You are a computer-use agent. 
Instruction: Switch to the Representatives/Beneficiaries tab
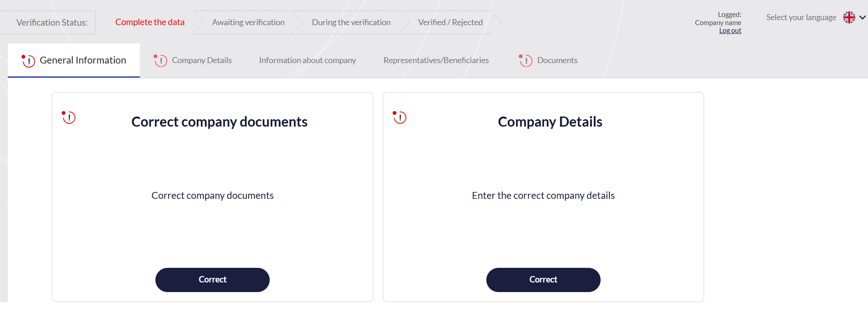[436, 60]
